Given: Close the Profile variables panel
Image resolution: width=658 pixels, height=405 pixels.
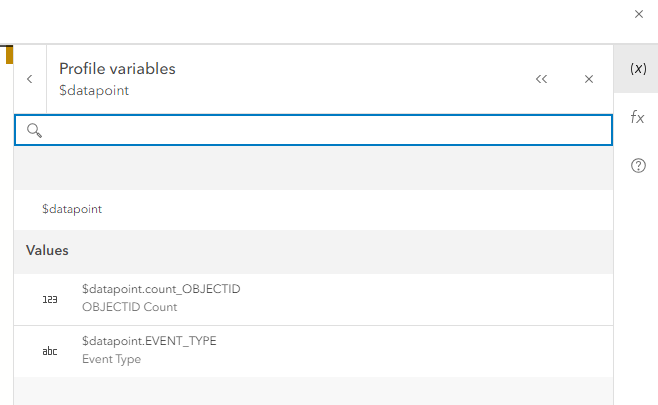Looking at the screenshot, I should [x=589, y=79].
